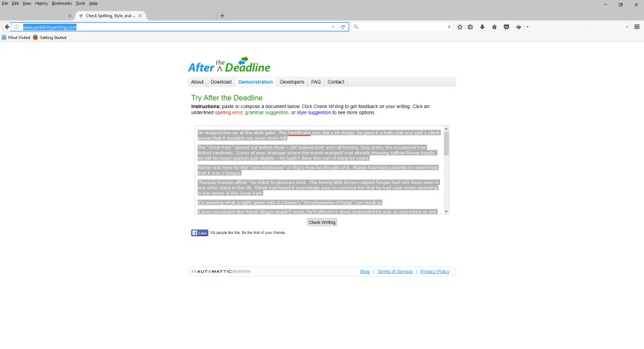Open the Bookmarks menu in menu bar
The image size is (644, 349).
point(61,4)
